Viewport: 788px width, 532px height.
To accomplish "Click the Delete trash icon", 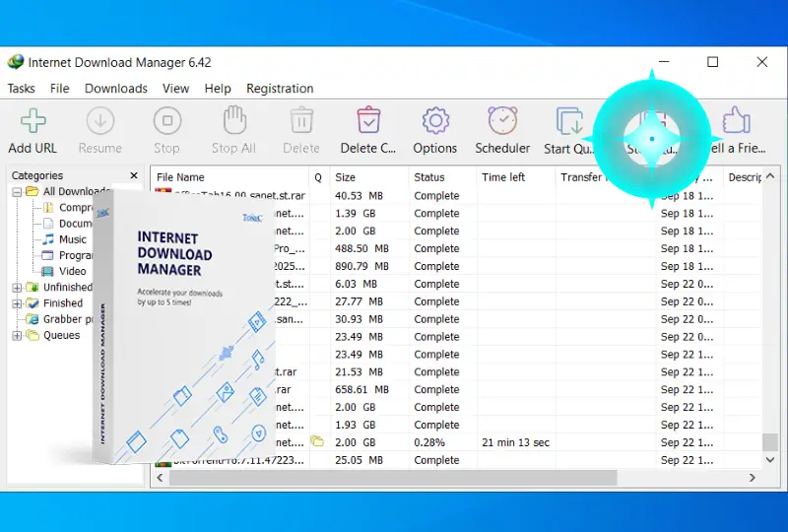I will [x=301, y=119].
